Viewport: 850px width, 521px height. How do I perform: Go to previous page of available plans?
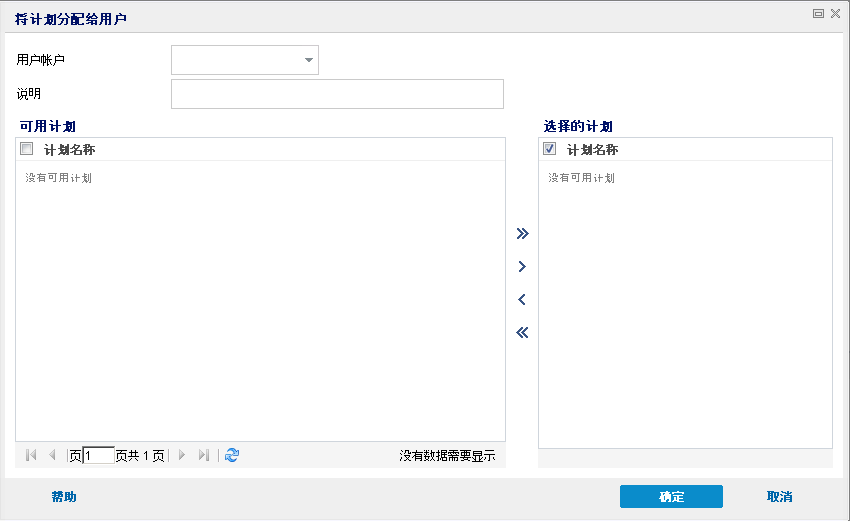[52, 455]
